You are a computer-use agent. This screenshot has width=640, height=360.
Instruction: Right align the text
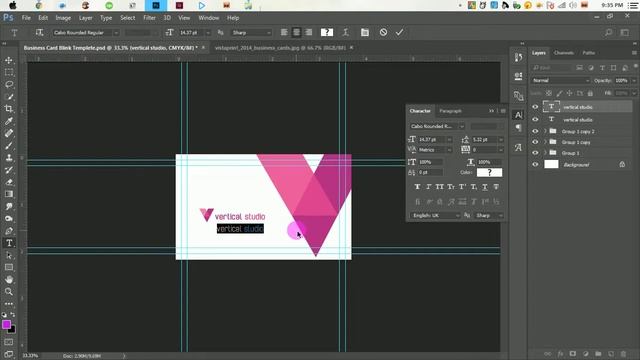click(309, 32)
